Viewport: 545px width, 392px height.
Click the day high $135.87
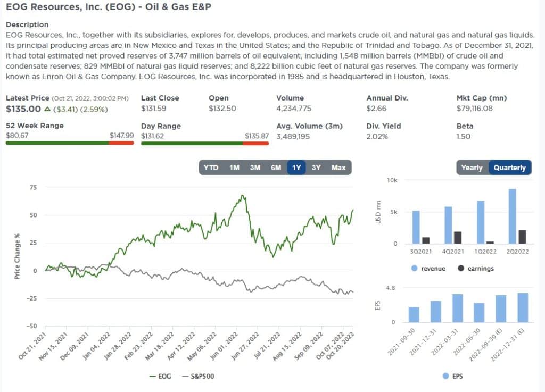[x=257, y=136]
